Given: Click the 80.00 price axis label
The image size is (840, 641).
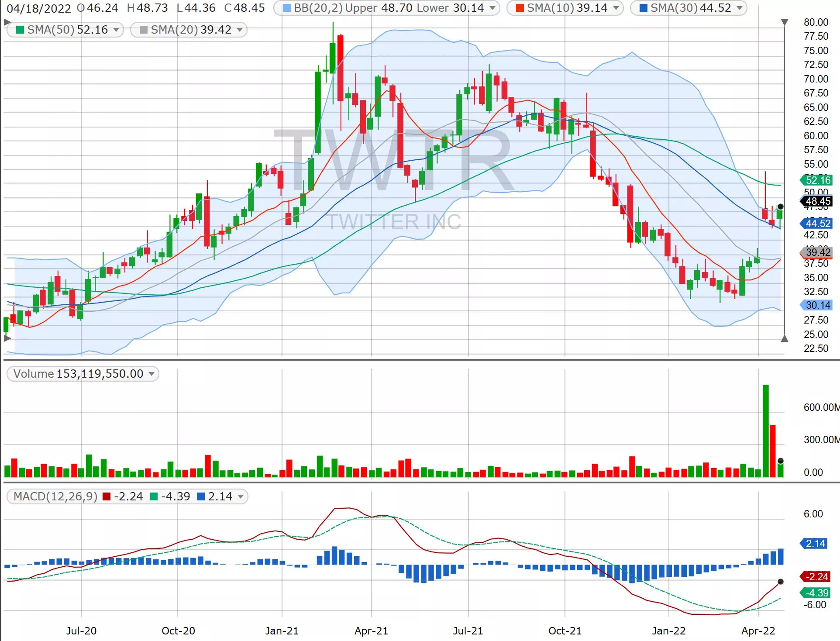Looking at the screenshot, I should coord(816,22).
